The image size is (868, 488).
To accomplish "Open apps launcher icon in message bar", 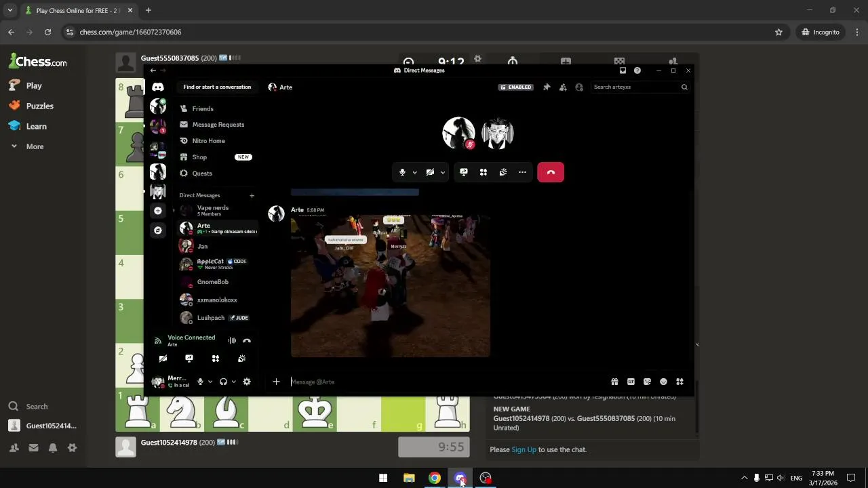I will tap(679, 382).
